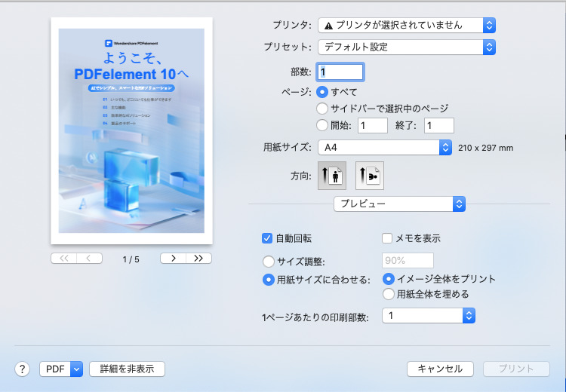566x392 pixels.
Task: Click プリント button
Action: (516, 369)
